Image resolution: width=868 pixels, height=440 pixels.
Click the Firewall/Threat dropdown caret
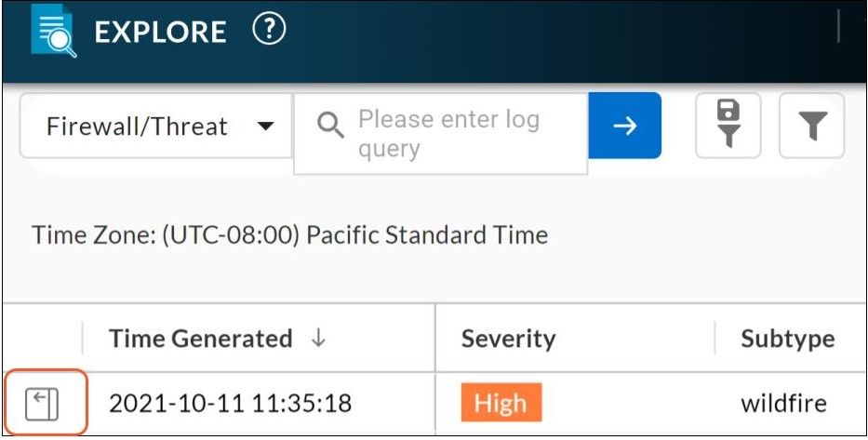click(x=265, y=126)
